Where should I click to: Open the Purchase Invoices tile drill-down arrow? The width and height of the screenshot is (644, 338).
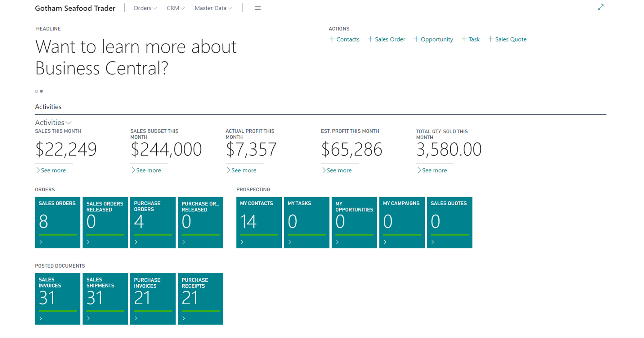point(136,318)
